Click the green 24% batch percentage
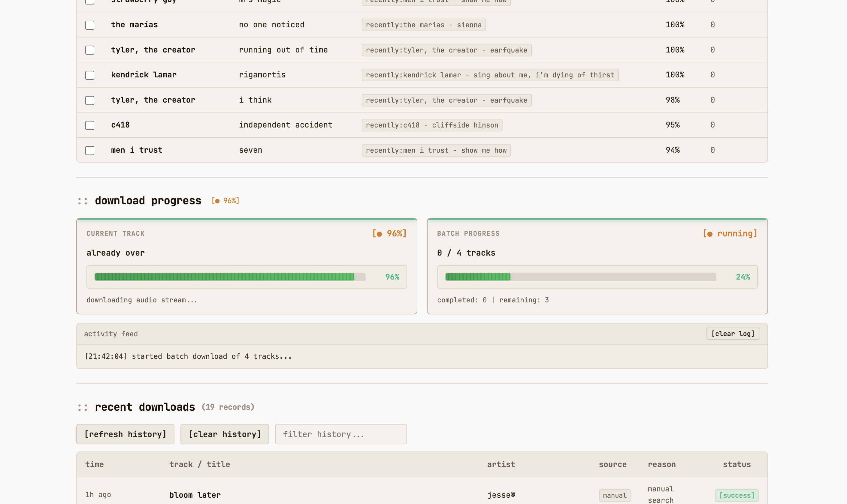 click(x=743, y=277)
